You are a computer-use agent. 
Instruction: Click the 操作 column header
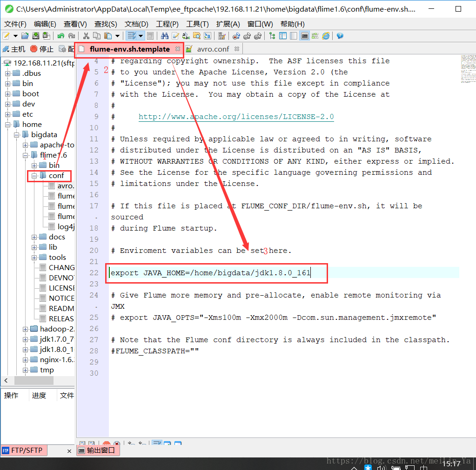coord(11,396)
